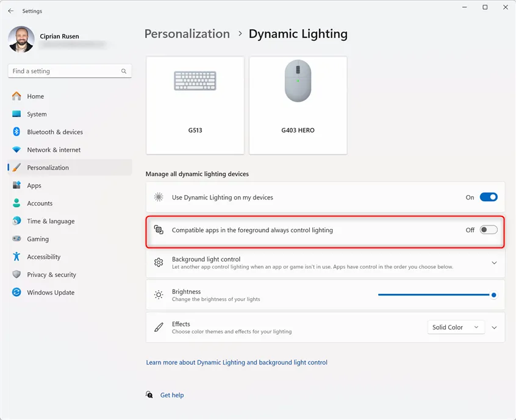Click the Gaming controller icon
This screenshot has height=420, width=516.
[16, 239]
